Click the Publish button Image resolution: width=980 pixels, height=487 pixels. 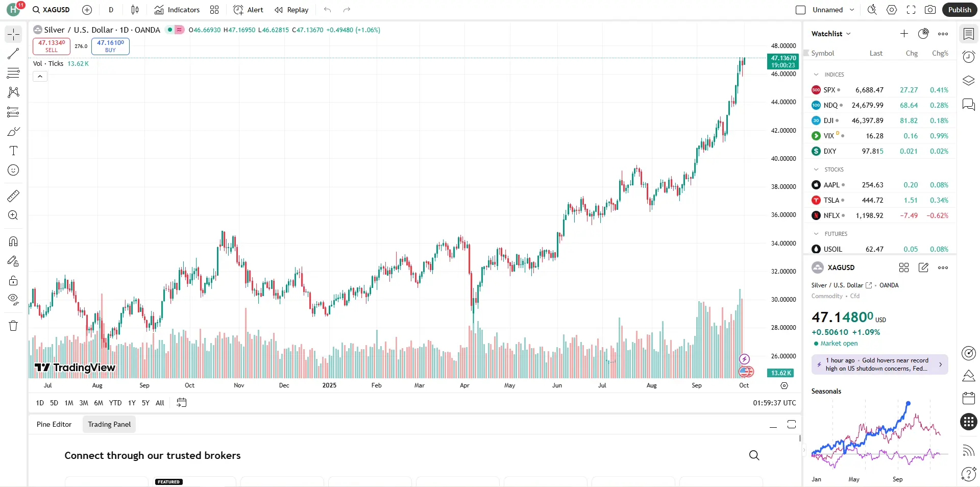click(x=959, y=10)
